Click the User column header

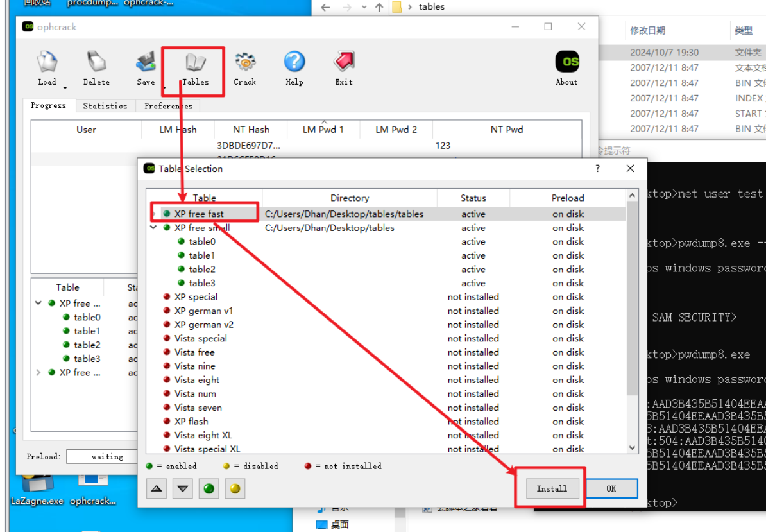87,130
